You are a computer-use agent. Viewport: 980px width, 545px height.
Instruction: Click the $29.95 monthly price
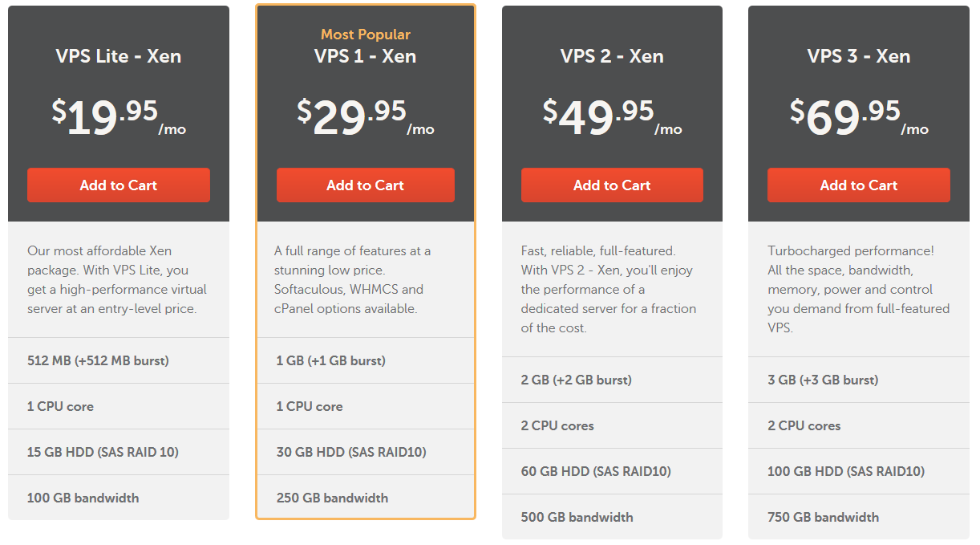coord(365,112)
